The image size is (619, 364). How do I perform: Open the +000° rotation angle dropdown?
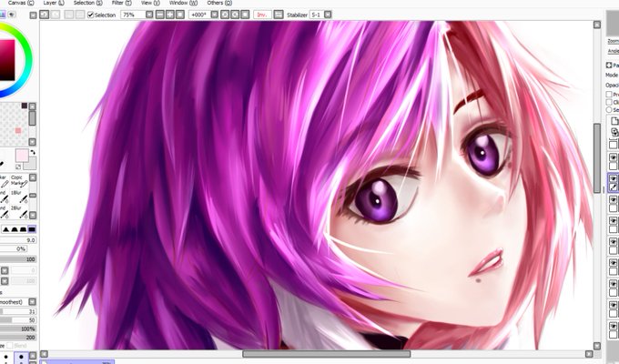214,15
